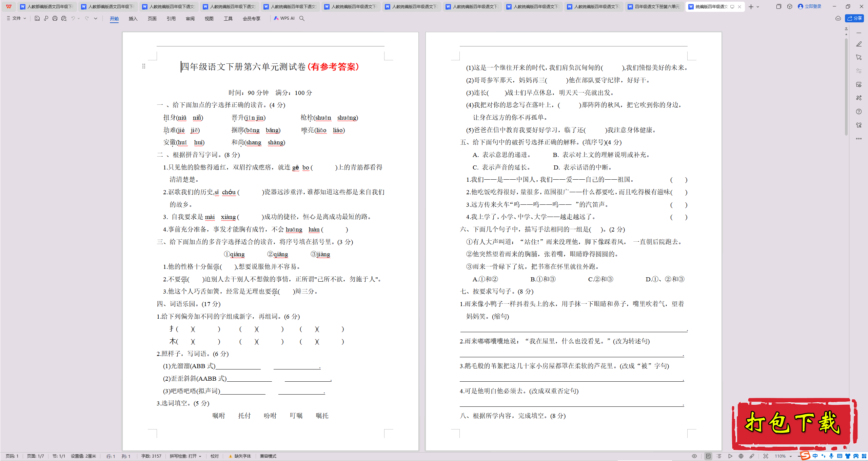Click the tools wrench icon in right sidebar
This screenshot has width=868, height=461.
pyautogui.click(x=859, y=98)
